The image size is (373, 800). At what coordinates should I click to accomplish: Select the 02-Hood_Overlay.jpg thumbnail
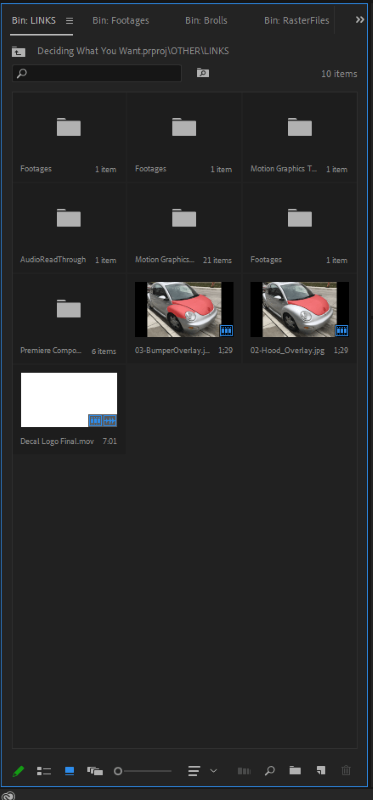[x=300, y=309]
